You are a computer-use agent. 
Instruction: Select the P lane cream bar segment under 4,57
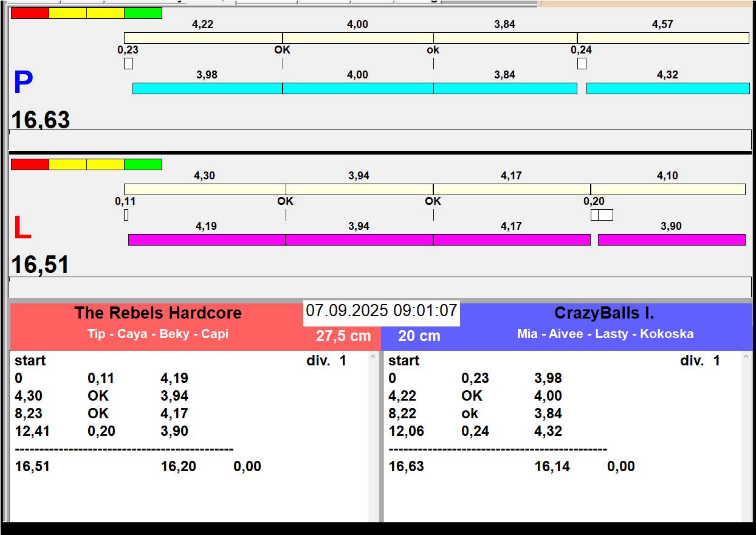pyautogui.click(x=663, y=38)
